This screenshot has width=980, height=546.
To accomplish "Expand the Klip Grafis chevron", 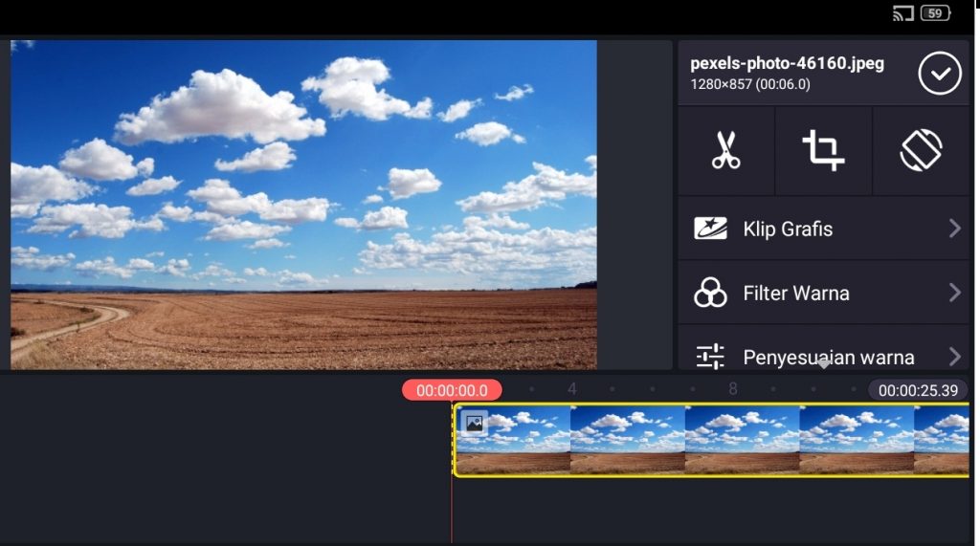I will [954, 229].
